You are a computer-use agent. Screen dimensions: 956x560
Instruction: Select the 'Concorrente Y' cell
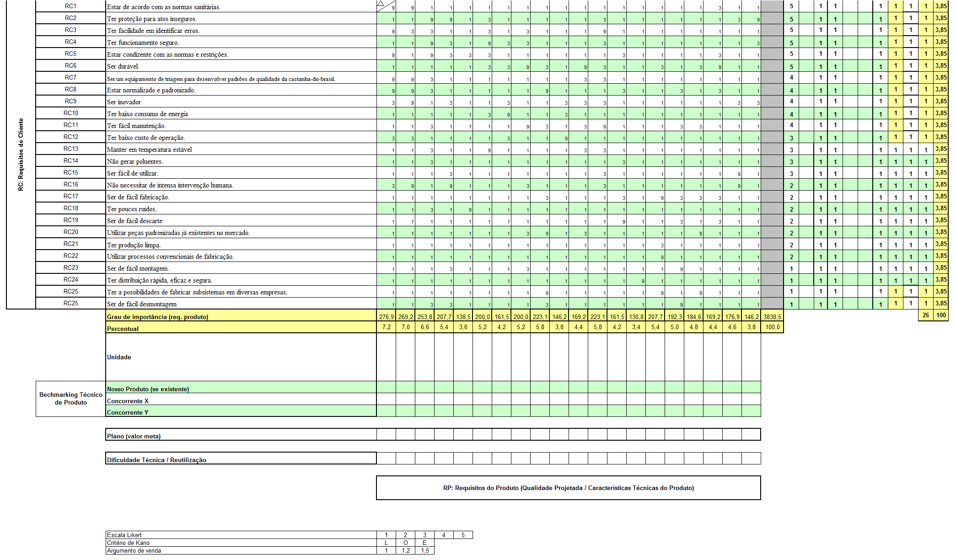tap(241, 411)
